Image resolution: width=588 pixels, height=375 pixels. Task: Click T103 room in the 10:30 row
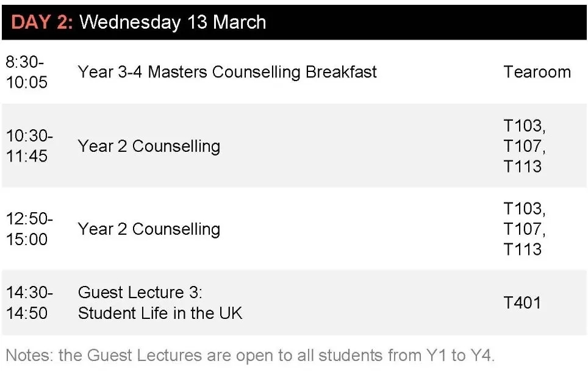524,126
